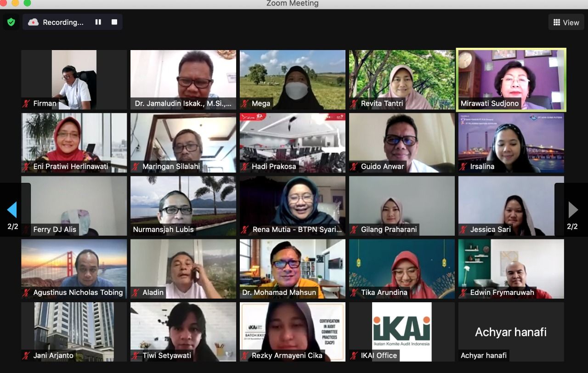Screen dimensions: 588x373
Task: Select Jani Arjanto's building image tile
Action: point(74,331)
